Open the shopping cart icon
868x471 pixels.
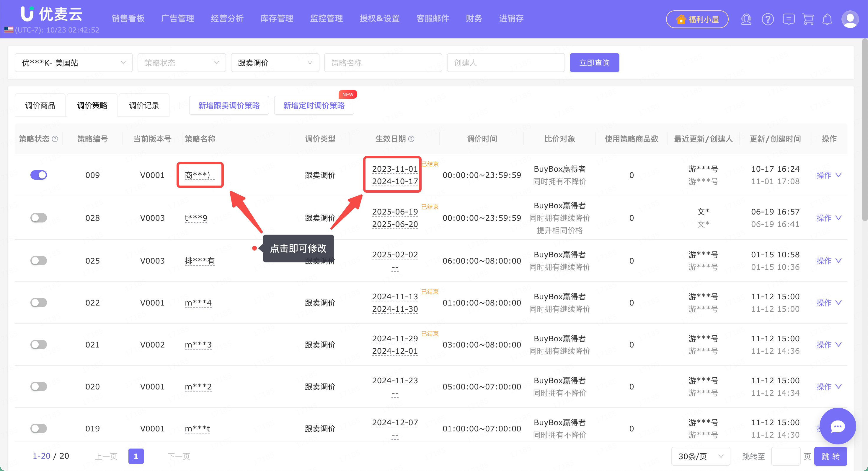[x=808, y=19]
